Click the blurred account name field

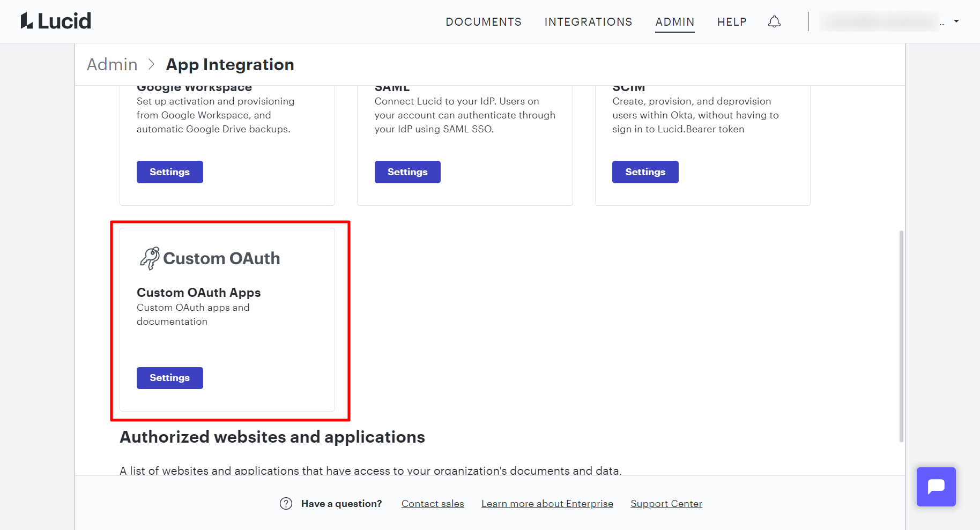click(879, 21)
